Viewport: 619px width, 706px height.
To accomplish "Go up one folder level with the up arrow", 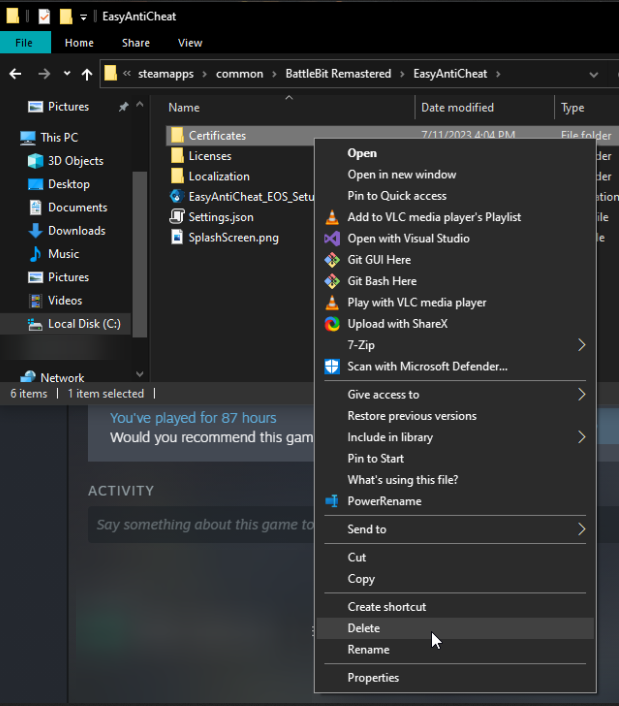I will [x=87, y=74].
